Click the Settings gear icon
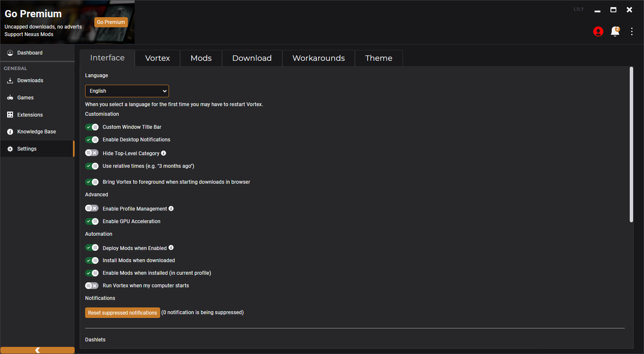The height and width of the screenshot is (354, 644). pyautogui.click(x=10, y=149)
